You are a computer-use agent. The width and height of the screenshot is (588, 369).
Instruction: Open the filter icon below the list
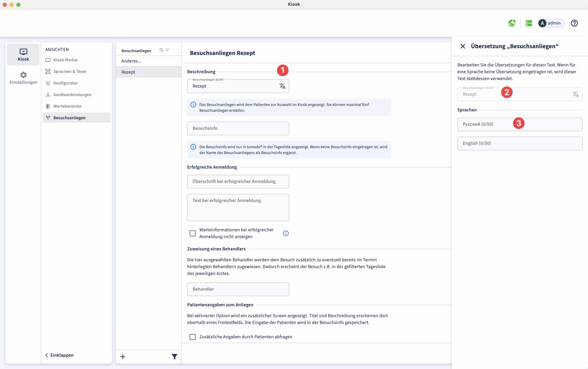click(174, 356)
